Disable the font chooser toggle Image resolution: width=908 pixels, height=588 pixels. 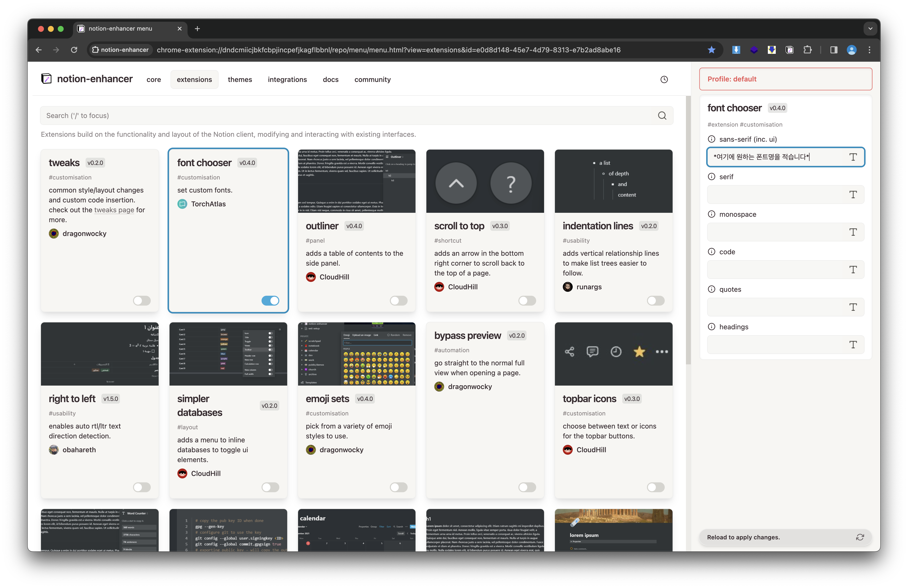click(270, 301)
